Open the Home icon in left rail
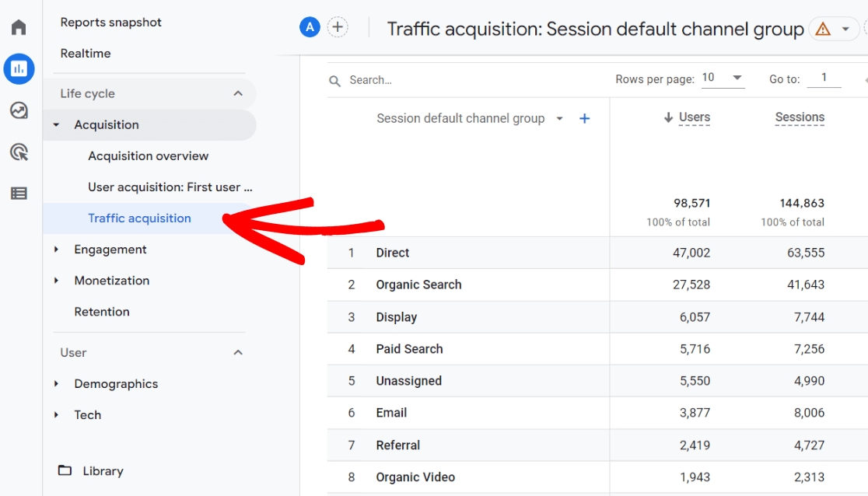This screenshot has width=868, height=496. coord(19,28)
